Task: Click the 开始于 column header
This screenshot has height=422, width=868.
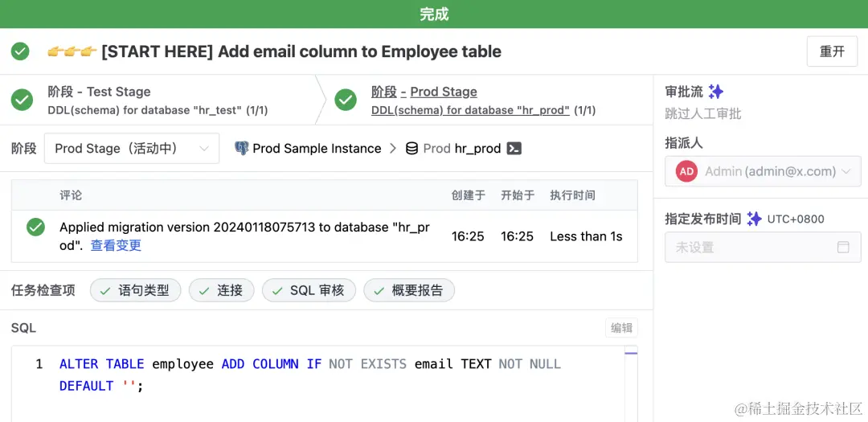Action: tap(518, 195)
